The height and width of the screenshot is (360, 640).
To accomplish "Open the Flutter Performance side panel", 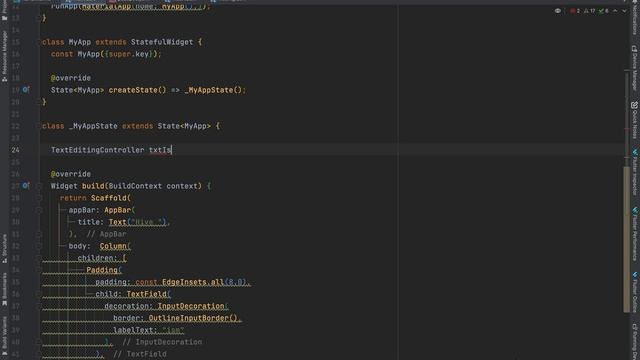I will click(x=635, y=233).
